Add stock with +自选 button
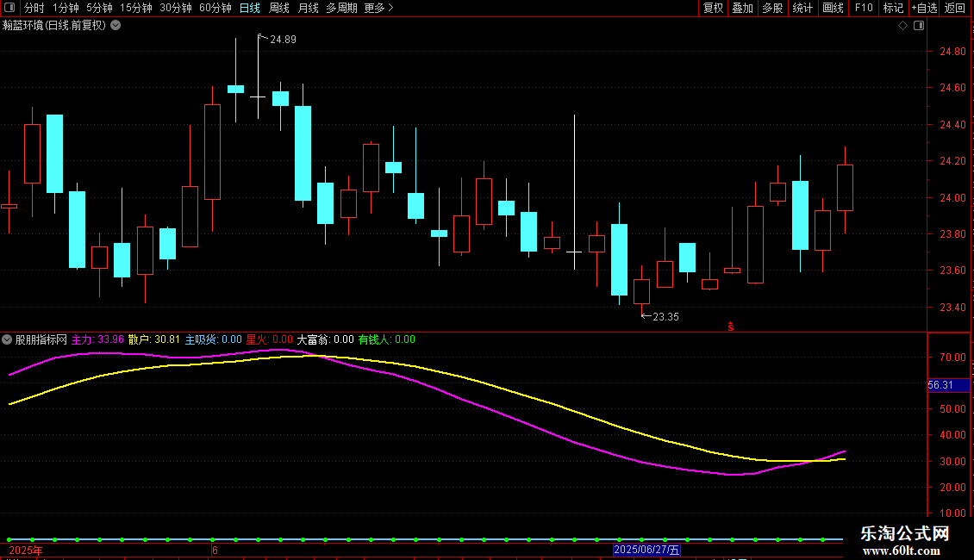 924,8
